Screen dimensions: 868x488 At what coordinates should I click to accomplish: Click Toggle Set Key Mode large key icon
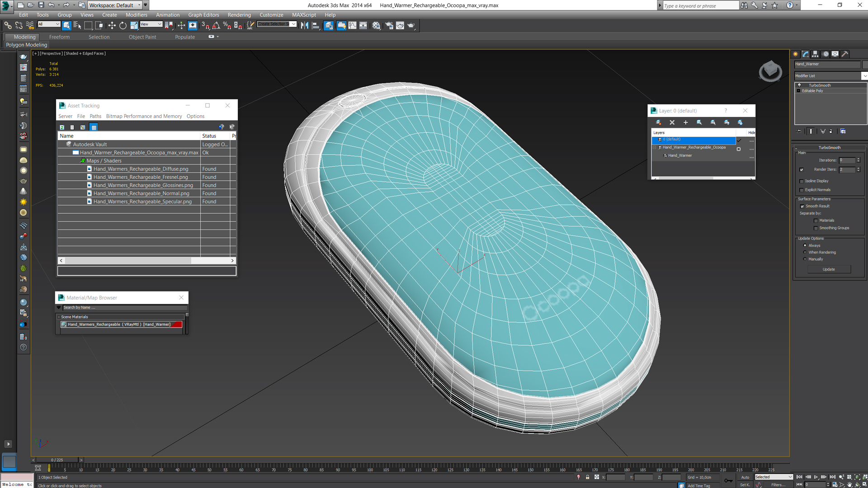coord(728,480)
